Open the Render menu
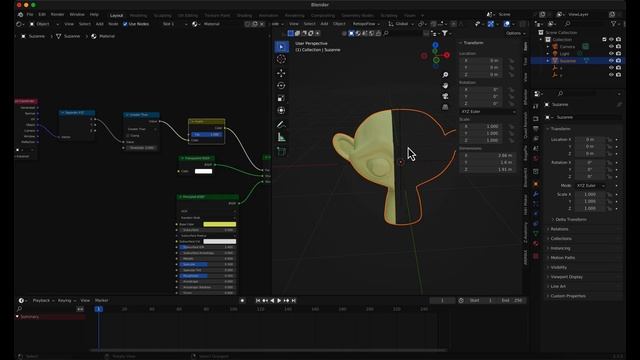Viewport: 640px width, 360px height. tap(58, 14)
